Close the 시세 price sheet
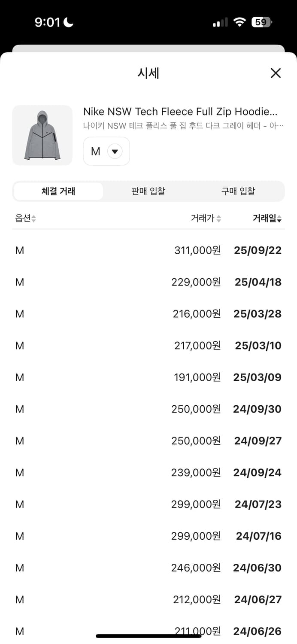 tap(276, 73)
